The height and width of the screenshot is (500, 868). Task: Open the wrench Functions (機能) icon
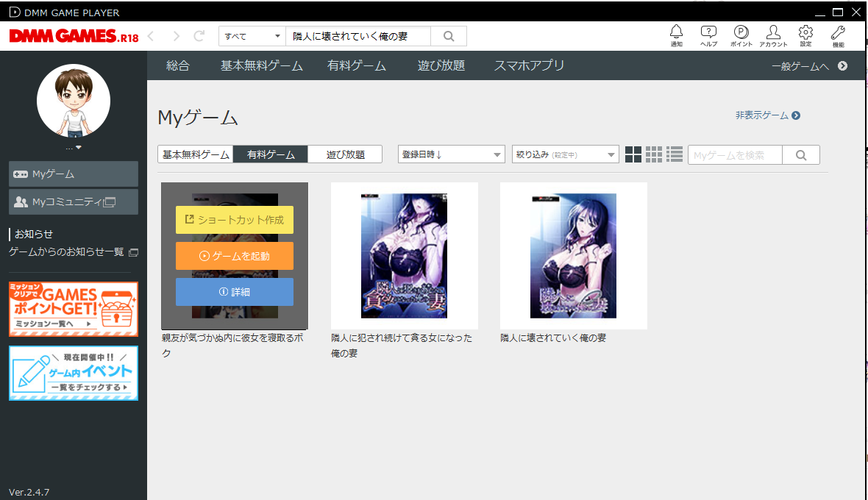[x=838, y=35]
